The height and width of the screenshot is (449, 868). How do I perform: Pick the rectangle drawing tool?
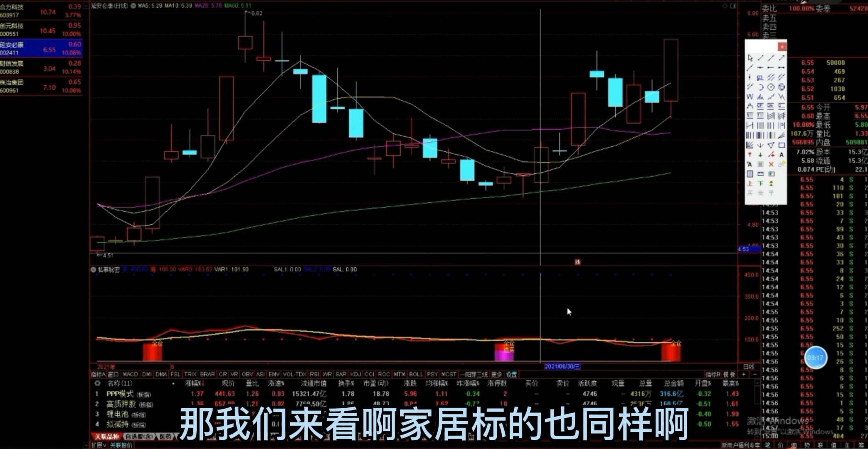click(782, 145)
